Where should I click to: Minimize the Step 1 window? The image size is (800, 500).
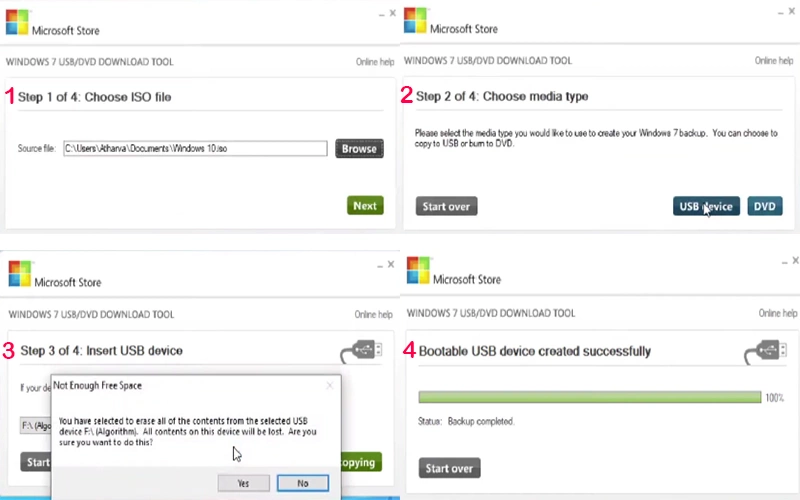(381, 14)
